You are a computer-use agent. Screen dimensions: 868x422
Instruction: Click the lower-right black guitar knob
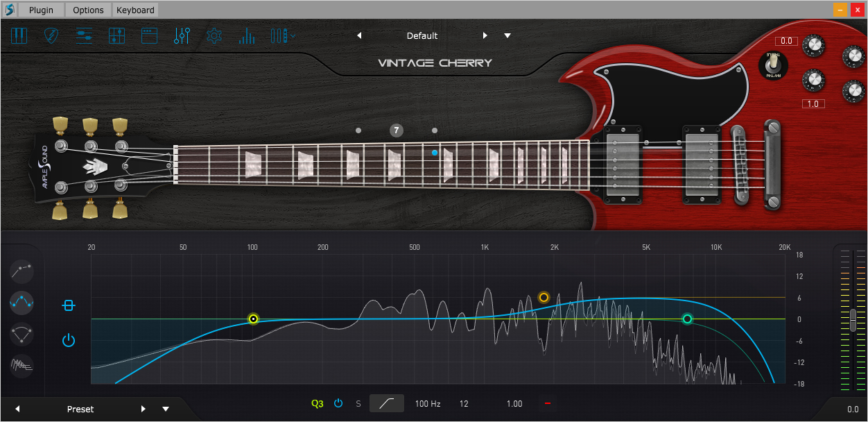(x=853, y=90)
